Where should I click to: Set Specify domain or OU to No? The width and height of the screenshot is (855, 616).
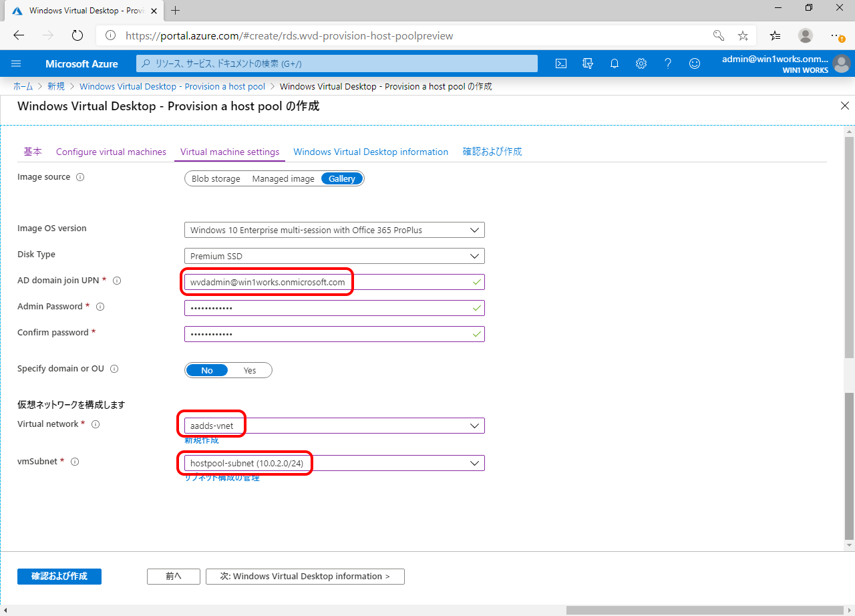tap(207, 370)
